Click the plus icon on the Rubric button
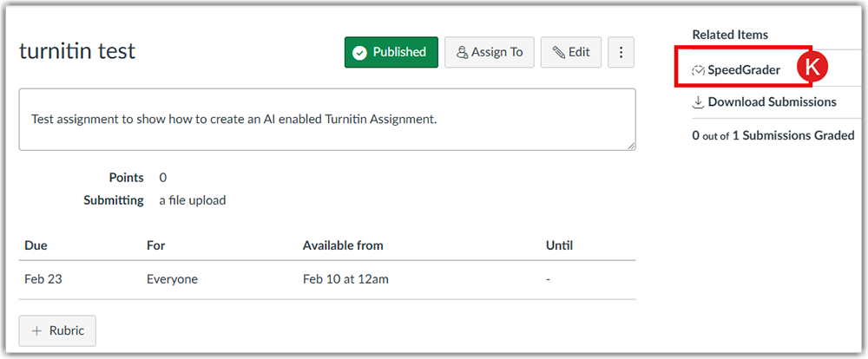Image resolution: width=868 pixels, height=359 pixels. 36,331
